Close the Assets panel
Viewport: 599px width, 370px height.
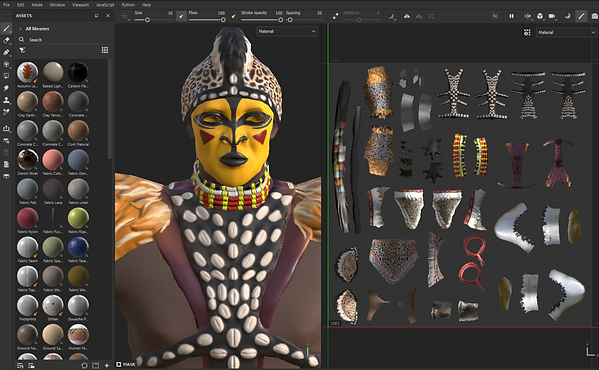point(108,16)
